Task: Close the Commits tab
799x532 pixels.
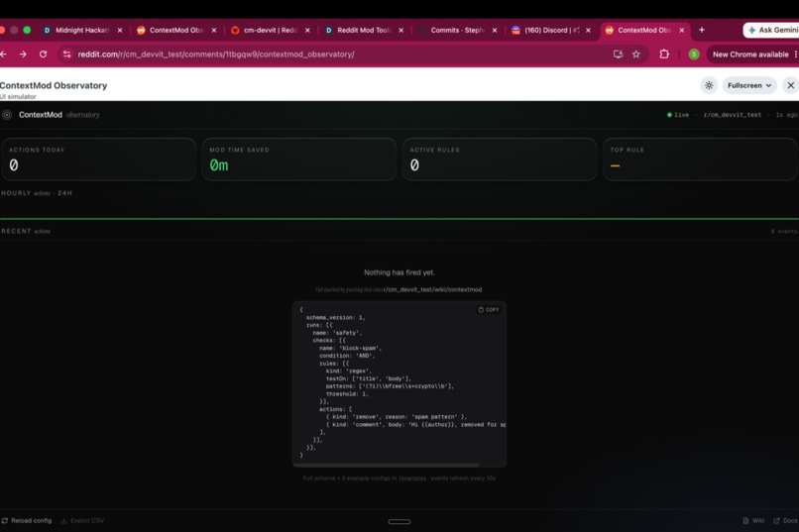Action: 495,30
